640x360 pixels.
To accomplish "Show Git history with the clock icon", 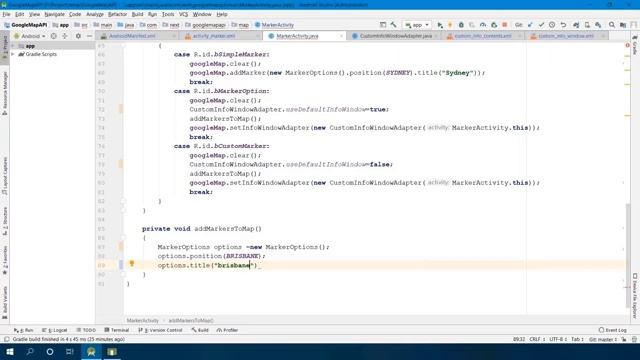I will pyautogui.click(x=552, y=25).
